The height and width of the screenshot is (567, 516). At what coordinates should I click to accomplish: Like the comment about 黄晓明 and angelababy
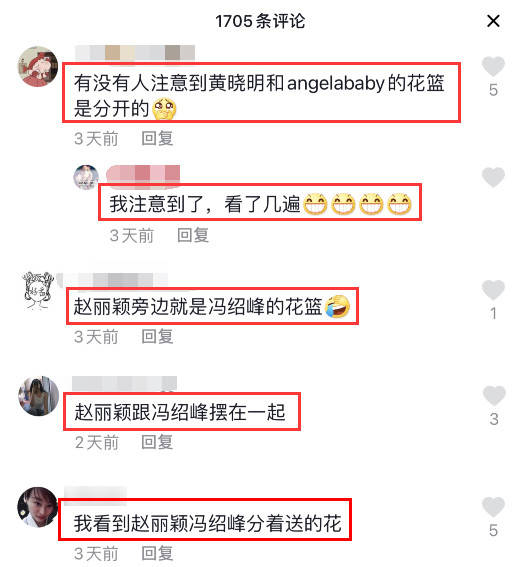(493, 67)
